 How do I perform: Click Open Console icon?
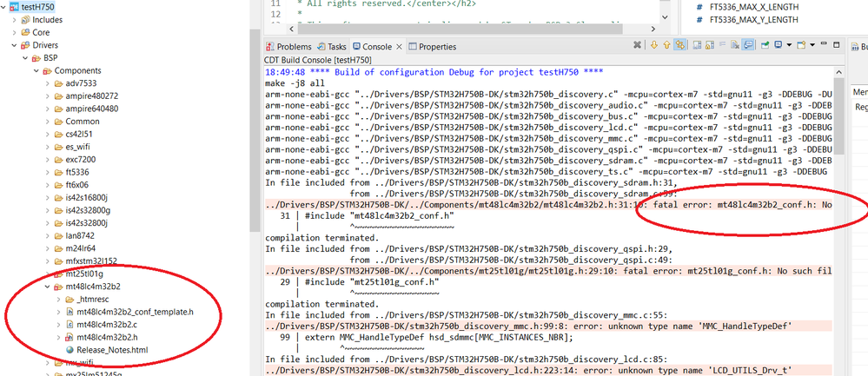click(802, 45)
